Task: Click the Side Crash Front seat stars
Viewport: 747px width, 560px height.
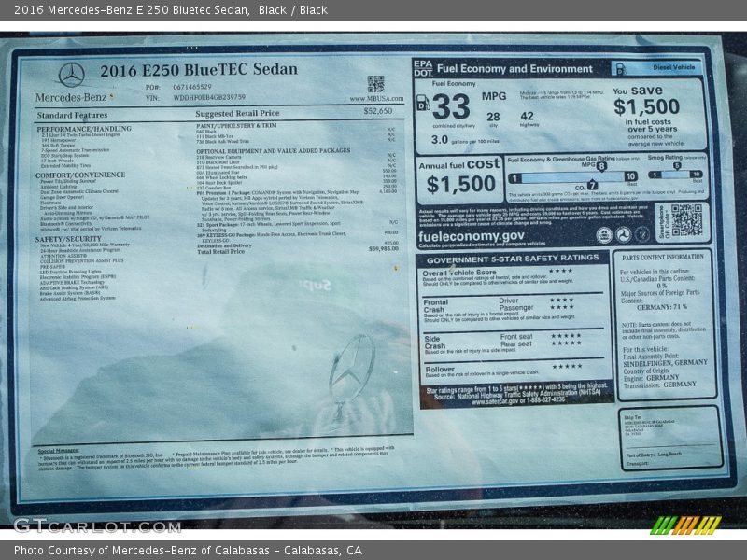Action: pyautogui.click(x=566, y=336)
